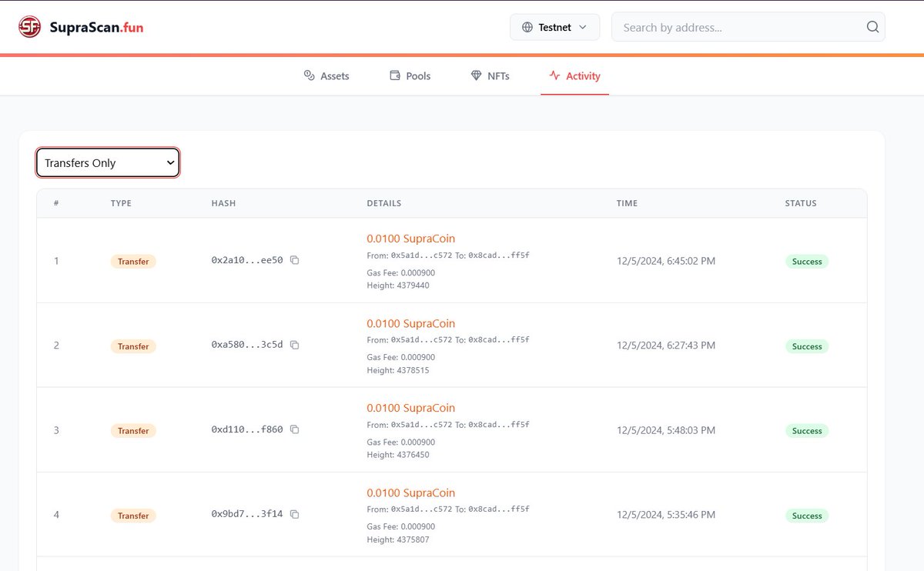Image resolution: width=924 pixels, height=571 pixels.
Task: Click the Activity tab pulse icon
Action: [x=554, y=75]
